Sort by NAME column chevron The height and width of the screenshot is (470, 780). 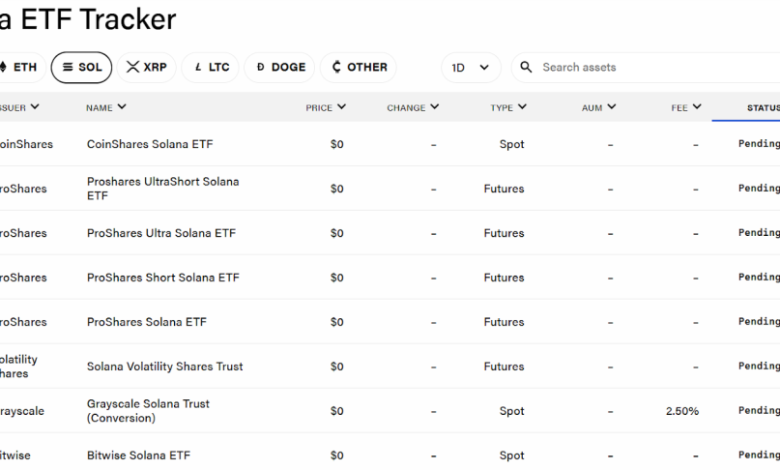pos(122,106)
